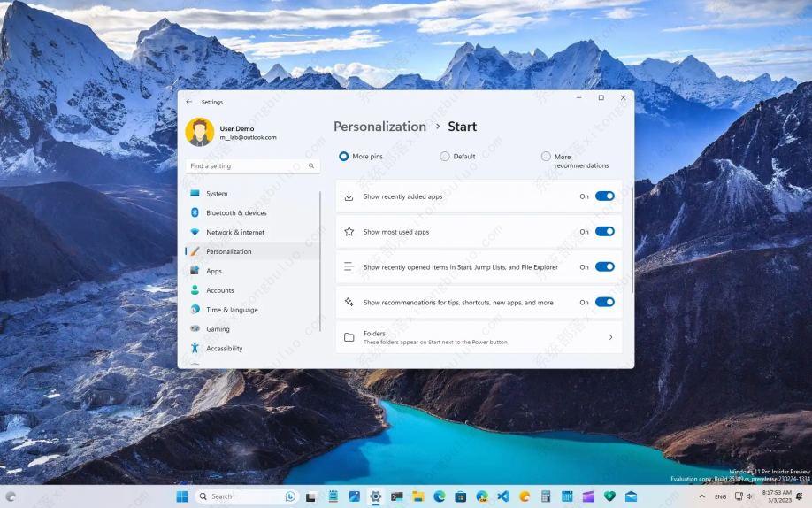Screen dimensions: 812x508
Task: Open File Explorer from the taskbar
Action: click(x=417, y=496)
